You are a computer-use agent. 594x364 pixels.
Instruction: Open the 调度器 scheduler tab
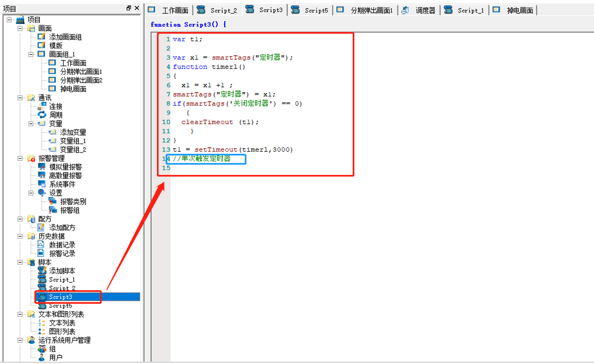pos(419,10)
